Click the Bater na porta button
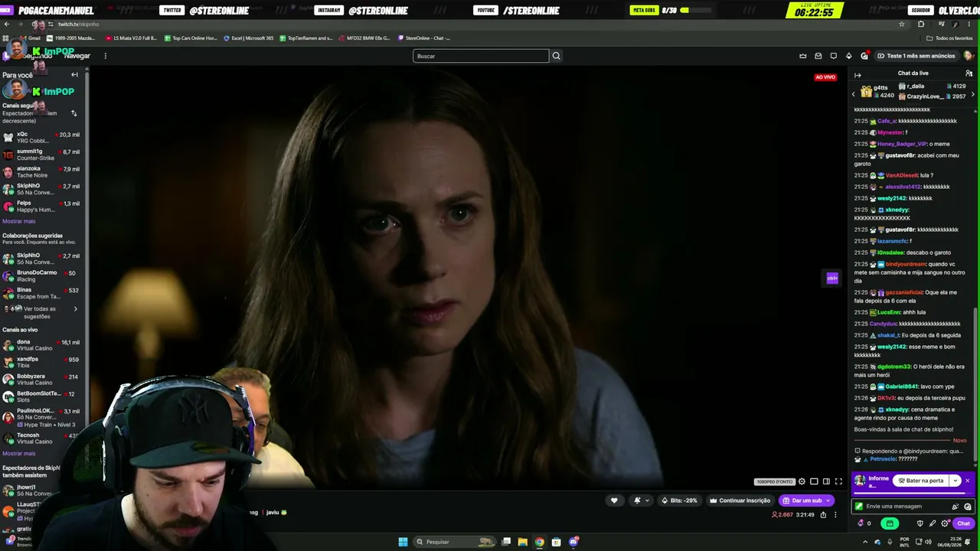Viewport: 980px width, 551px height. point(920,481)
